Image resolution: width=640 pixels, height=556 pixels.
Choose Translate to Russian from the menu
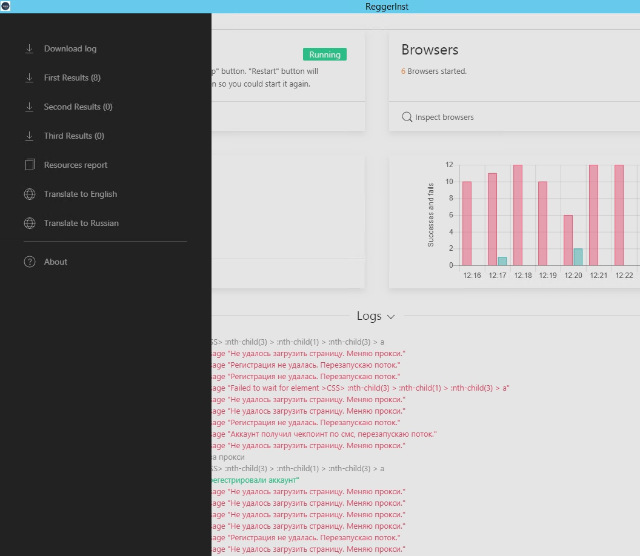coord(81,223)
